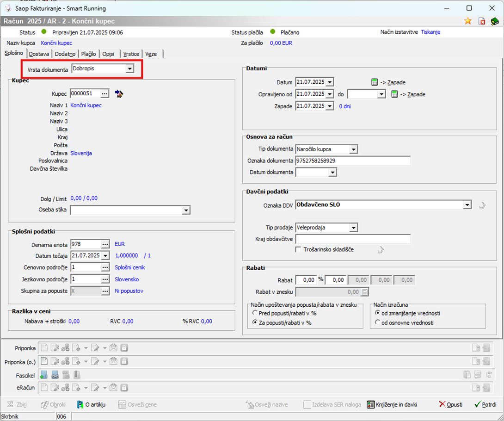This screenshot has height=421, width=504.
Task: Expand the Oznaka DDV dropdown
Action: coord(467,205)
